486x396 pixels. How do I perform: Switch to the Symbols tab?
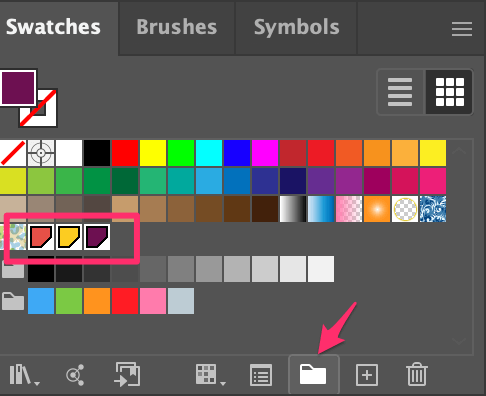[x=297, y=27]
